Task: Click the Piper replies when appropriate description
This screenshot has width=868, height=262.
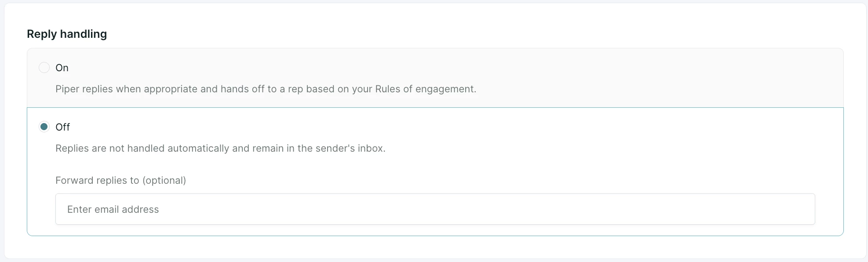Action: [x=266, y=89]
